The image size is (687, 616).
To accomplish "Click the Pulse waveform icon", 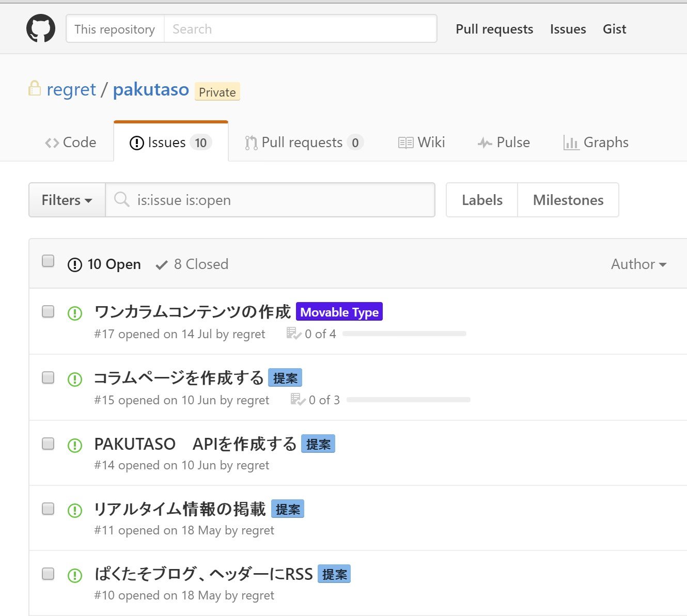I will [x=485, y=143].
